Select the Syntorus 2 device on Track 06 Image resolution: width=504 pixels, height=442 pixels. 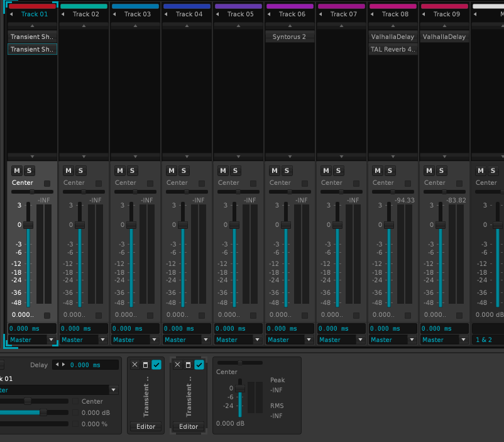pyautogui.click(x=289, y=36)
